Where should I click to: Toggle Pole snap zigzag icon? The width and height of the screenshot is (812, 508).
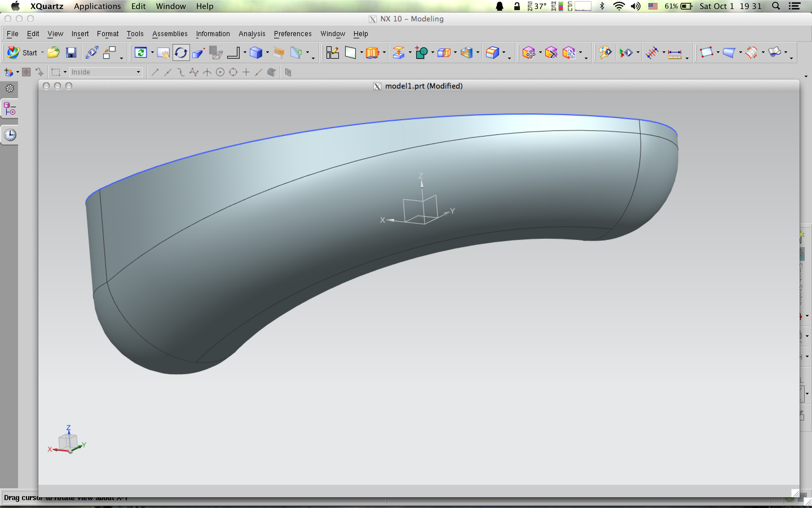[x=194, y=72]
